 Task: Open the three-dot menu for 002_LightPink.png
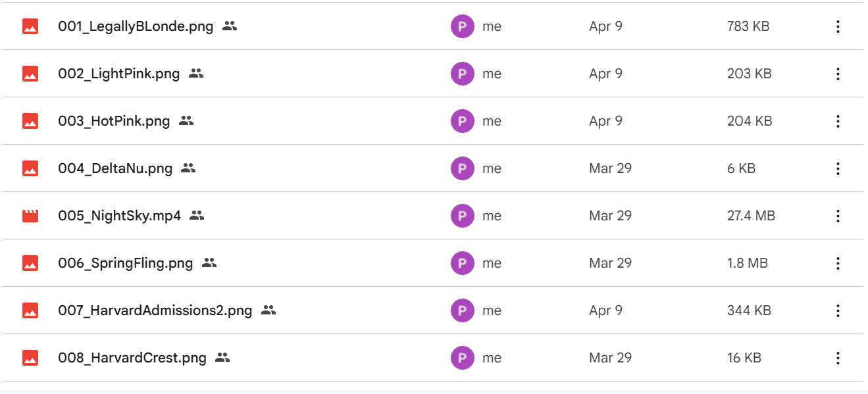point(838,74)
